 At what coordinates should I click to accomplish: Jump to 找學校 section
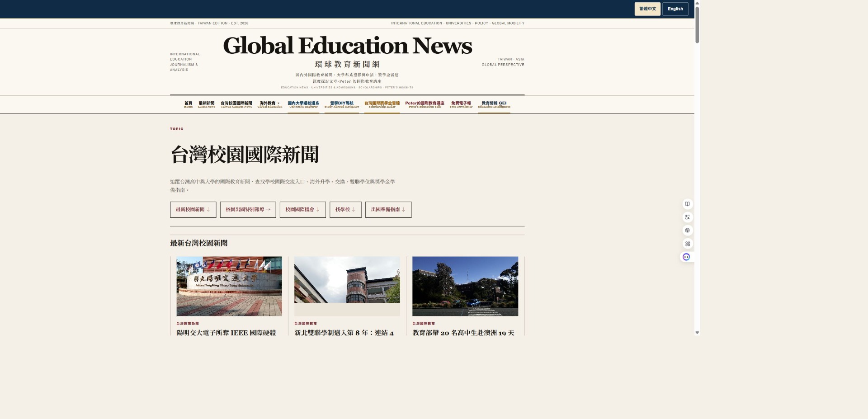(x=345, y=210)
